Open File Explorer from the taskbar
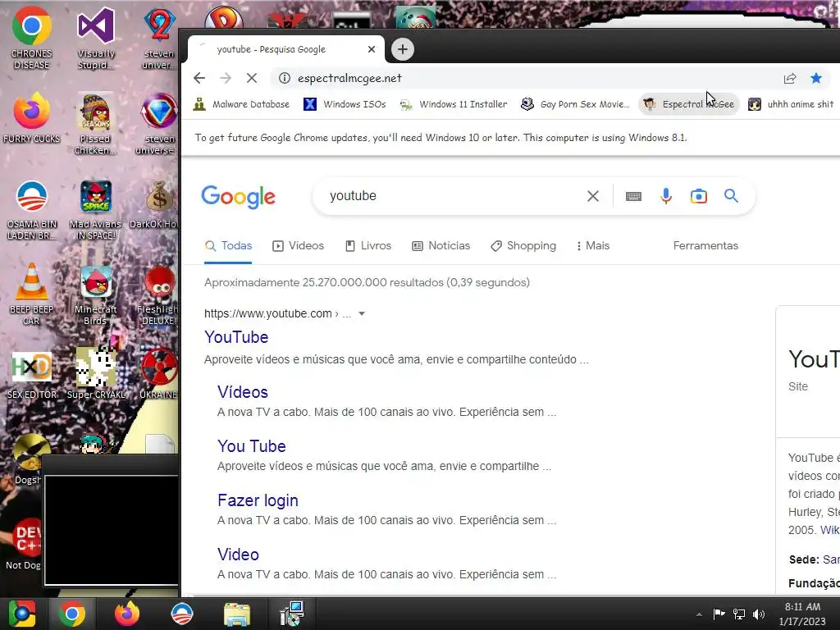Image resolution: width=840 pixels, height=630 pixels. coord(237,614)
